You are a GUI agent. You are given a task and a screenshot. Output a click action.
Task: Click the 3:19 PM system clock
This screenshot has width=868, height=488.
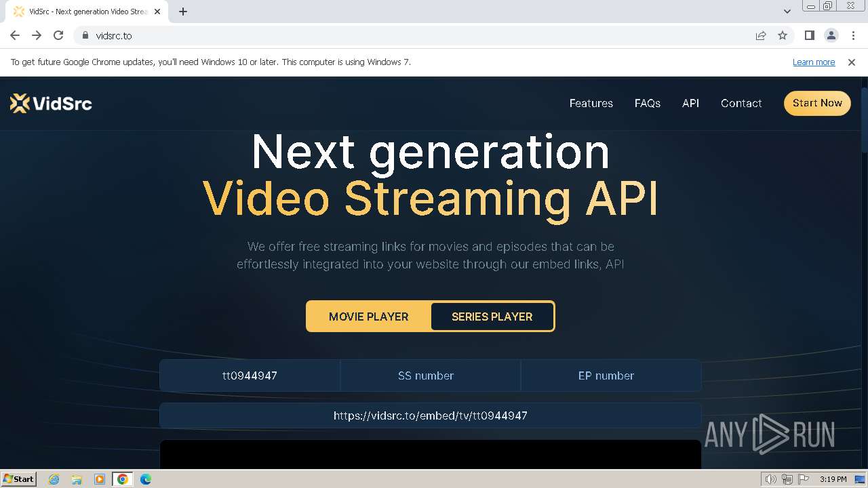833,479
